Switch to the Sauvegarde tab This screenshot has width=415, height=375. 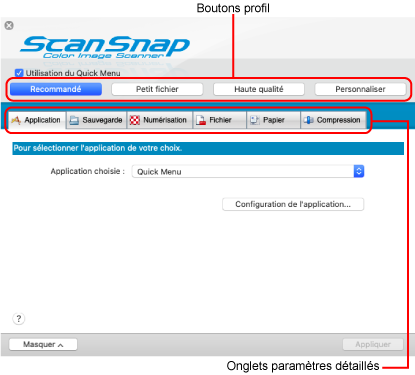(x=96, y=120)
